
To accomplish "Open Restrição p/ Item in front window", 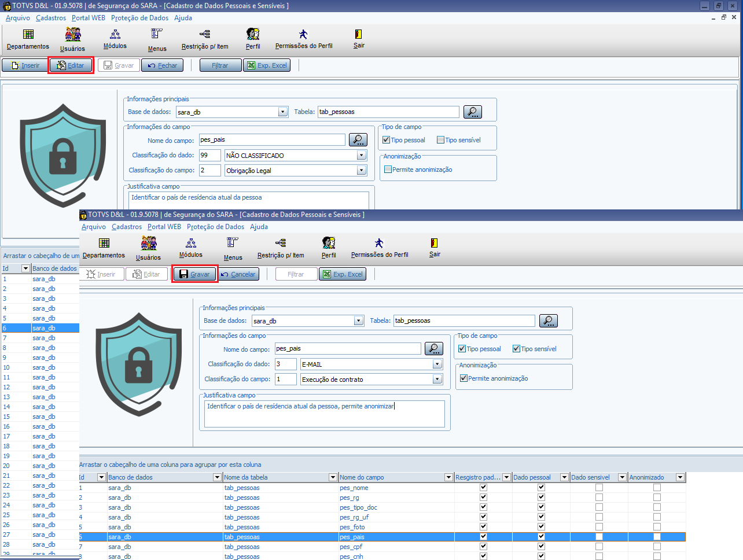I will 281,248.
